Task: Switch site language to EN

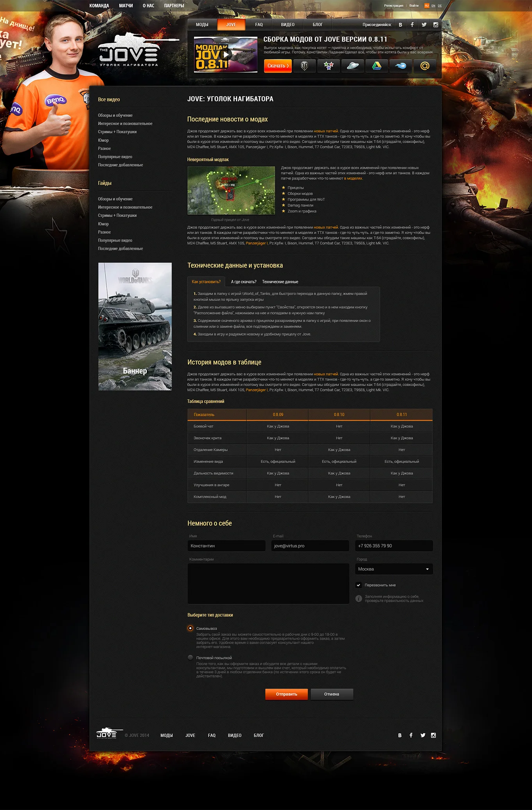Action: (433, 5)
